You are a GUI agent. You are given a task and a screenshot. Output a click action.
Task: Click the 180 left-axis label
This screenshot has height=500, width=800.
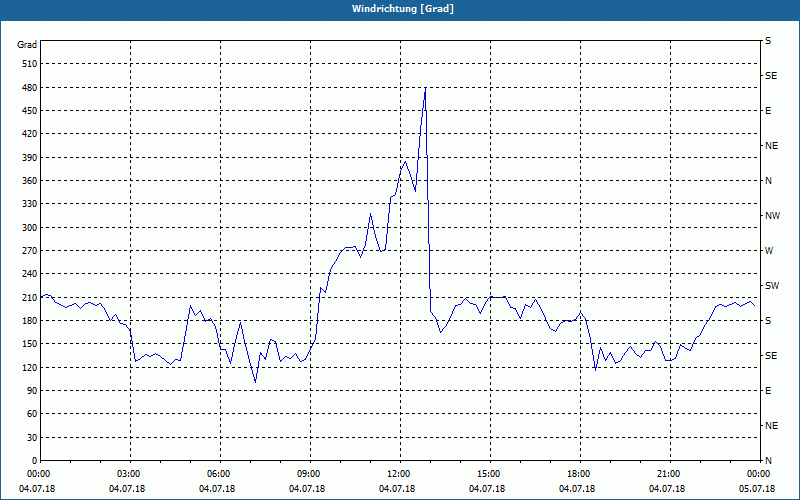click(x=30, y=321)
